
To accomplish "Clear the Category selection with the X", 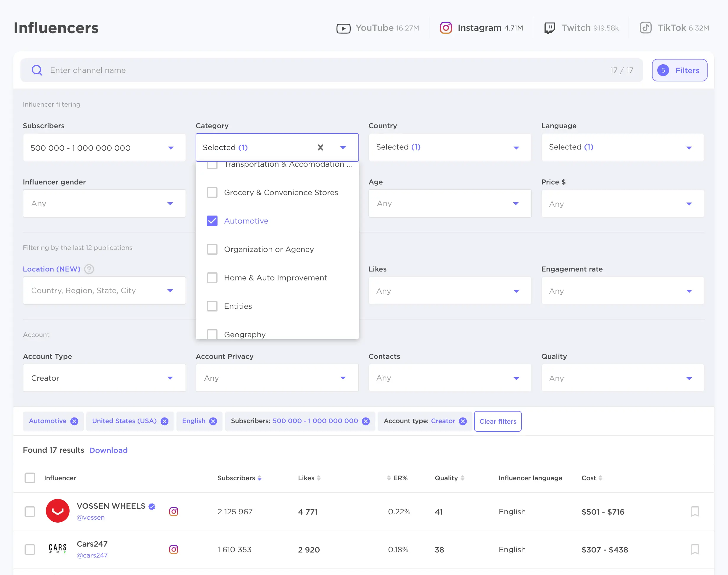I will pos(320,147).
